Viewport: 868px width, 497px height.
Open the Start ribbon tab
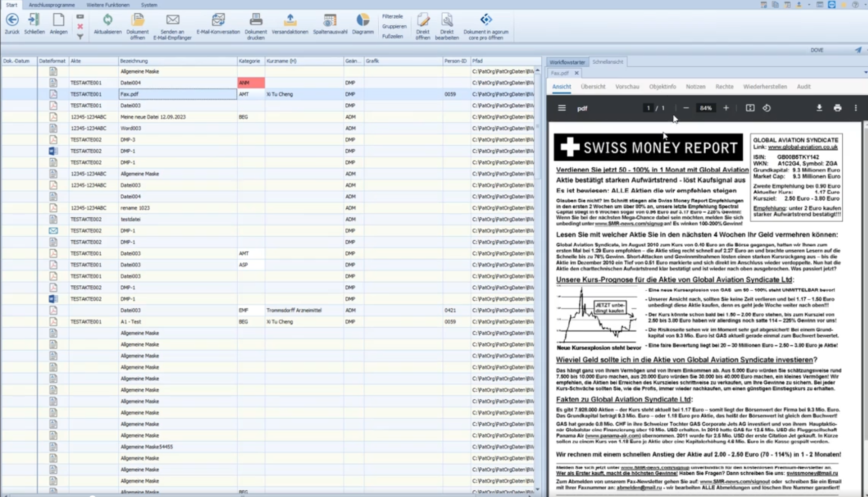11,5
